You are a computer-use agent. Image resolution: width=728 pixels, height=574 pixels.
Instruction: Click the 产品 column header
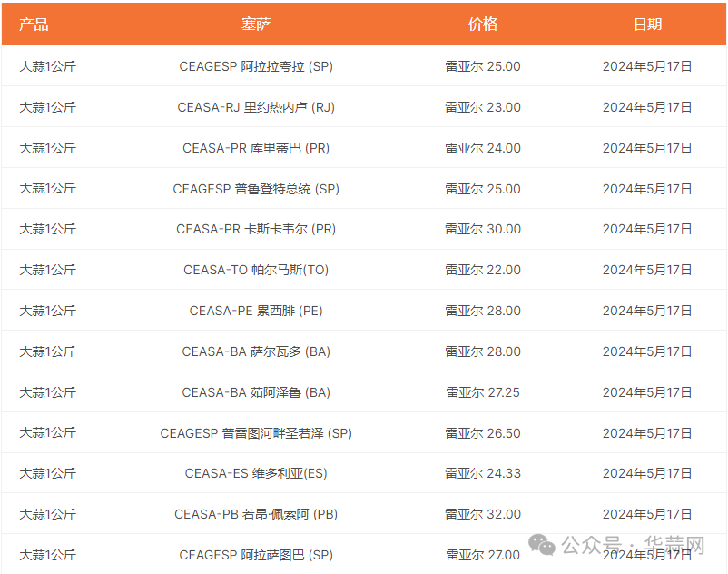point(34,25)
